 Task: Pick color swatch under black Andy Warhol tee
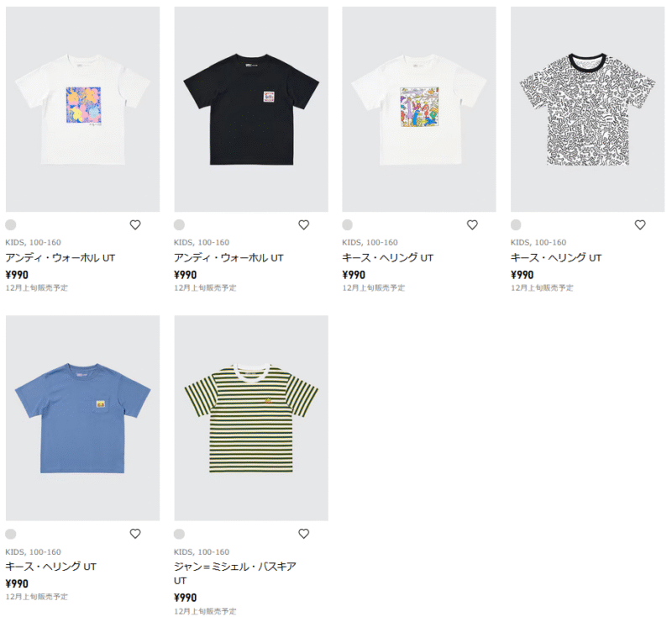(x=179, y=224)
